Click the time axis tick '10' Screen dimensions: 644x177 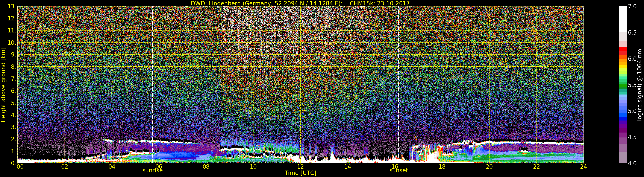click(x=253, y=166)
